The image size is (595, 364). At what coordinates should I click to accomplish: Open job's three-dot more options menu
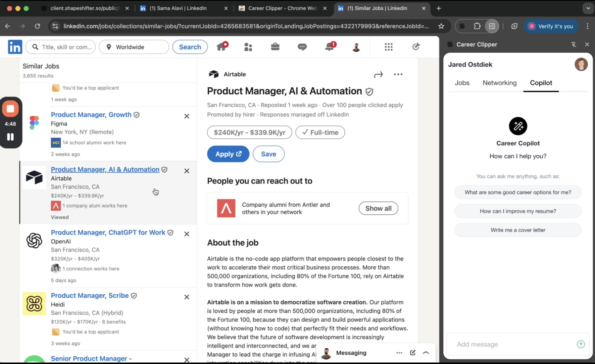click(x=398, y=74)
